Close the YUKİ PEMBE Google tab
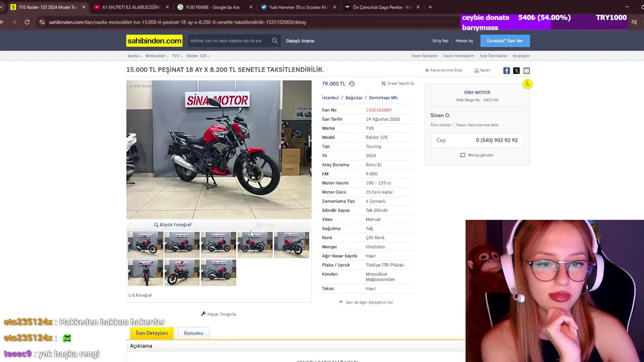Image resolution: width=644 pixels, height=362 pixels. (x=251, y=7)
